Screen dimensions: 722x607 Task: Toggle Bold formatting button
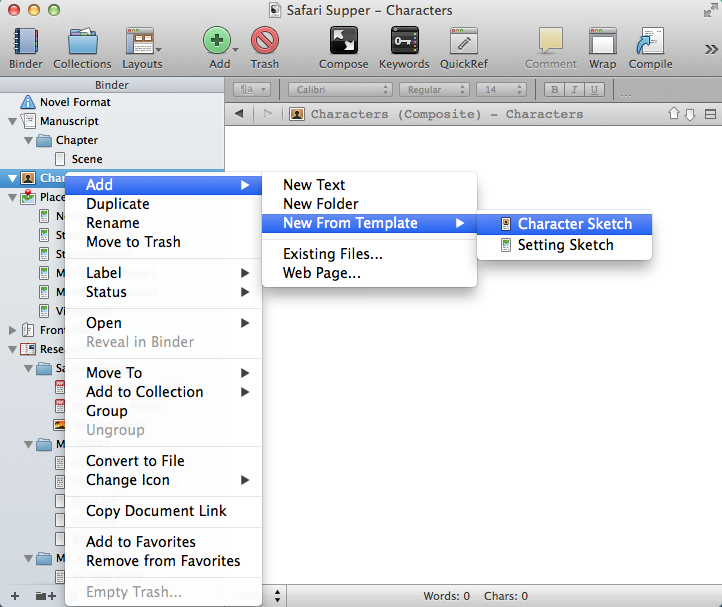pyautogui.click(x=554, y=90)
